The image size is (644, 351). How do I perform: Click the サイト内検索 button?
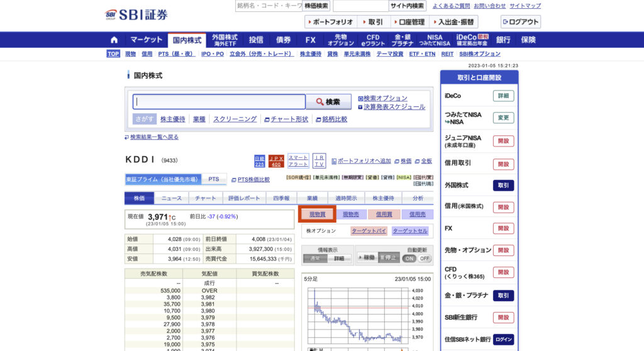tap(407, 6)
